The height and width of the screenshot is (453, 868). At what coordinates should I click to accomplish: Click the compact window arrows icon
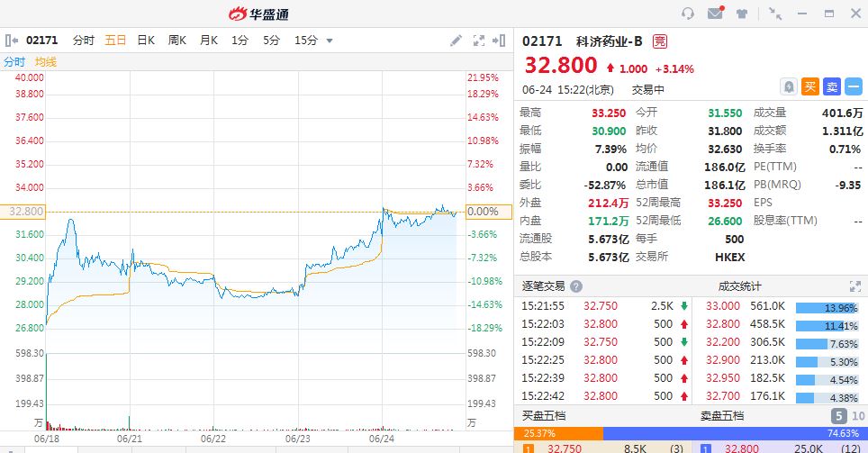pos(775,14)
